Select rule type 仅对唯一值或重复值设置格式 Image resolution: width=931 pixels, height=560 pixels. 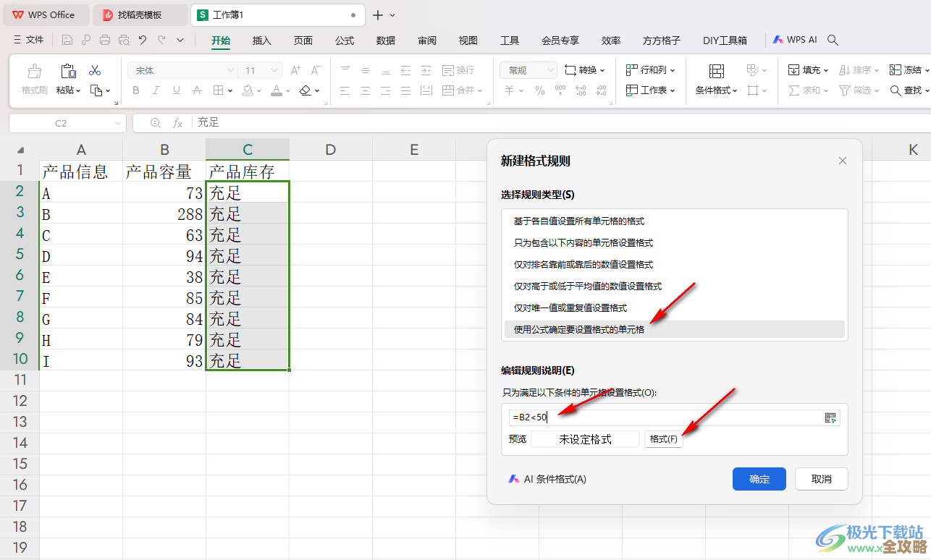(x=572, y=307)
